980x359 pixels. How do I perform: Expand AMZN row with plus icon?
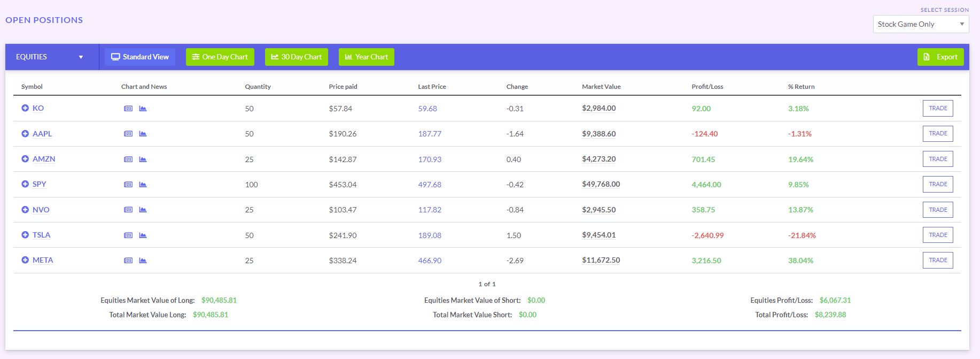click(25, 159)
